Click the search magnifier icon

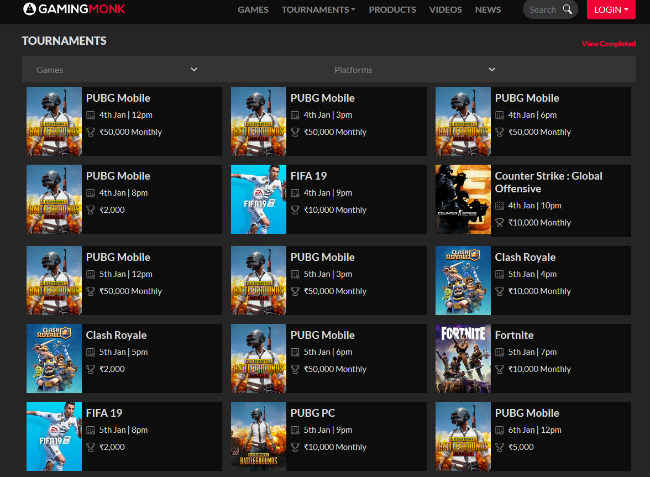pyautogui.click(x=567, y=9)
